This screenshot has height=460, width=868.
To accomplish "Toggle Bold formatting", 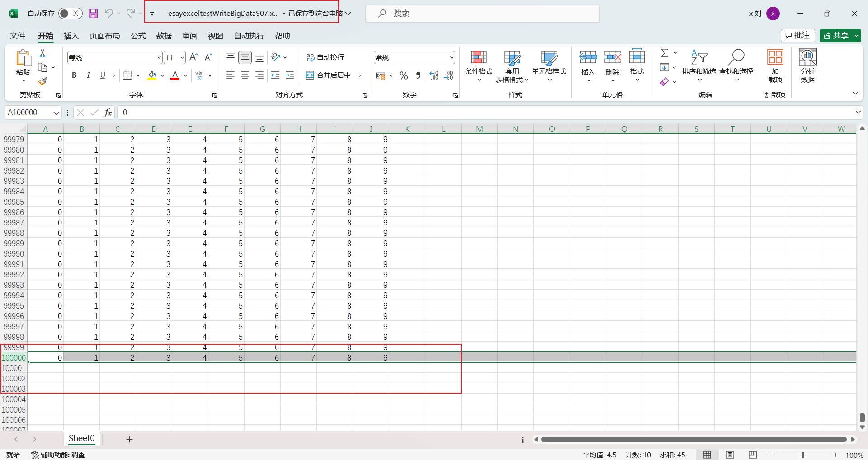I will 74,75.
